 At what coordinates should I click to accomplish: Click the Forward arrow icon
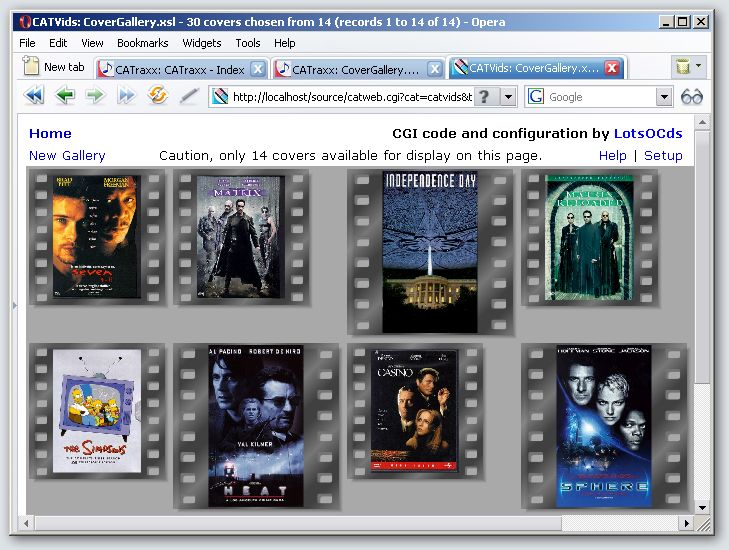[x=95, y=96]
